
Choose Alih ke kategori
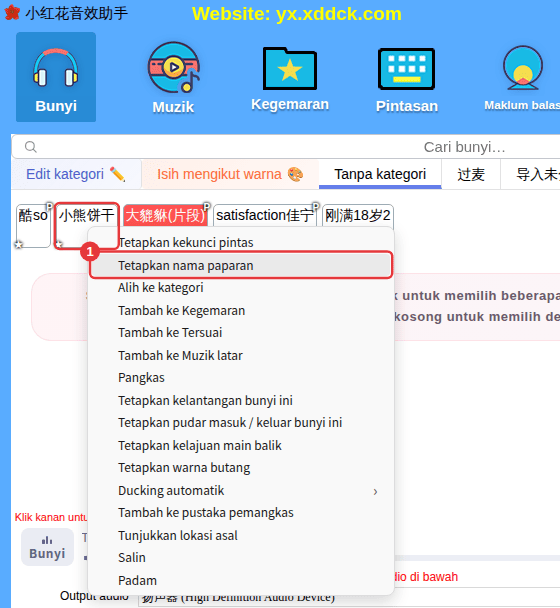241,288
